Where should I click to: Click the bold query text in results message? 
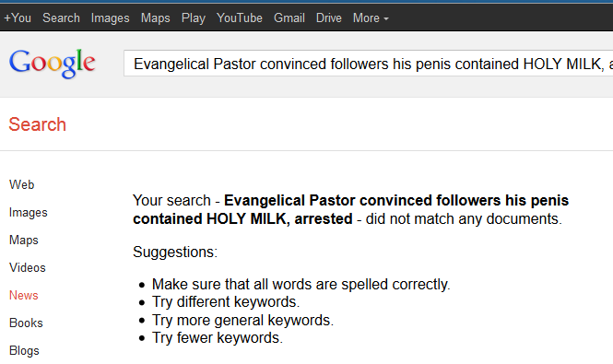350,209
